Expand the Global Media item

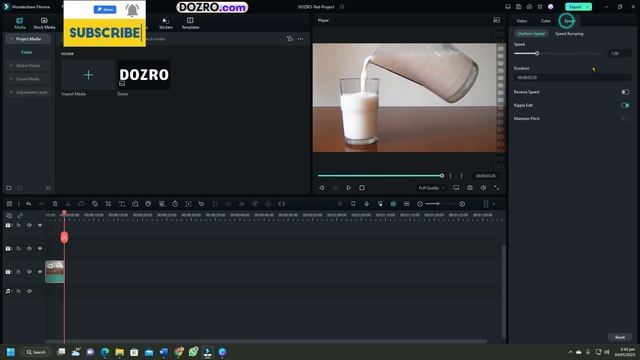coord(11,66)
